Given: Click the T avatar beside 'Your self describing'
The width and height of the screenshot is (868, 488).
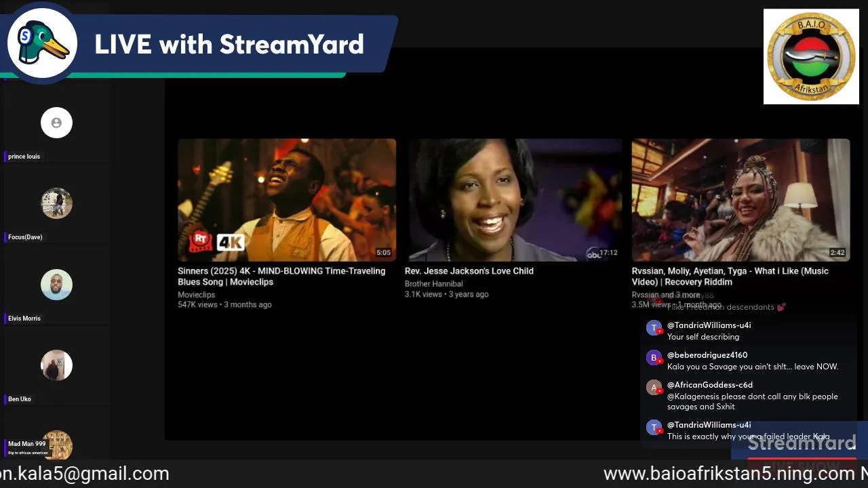Looking at the screenshot, I should (654, 328).
